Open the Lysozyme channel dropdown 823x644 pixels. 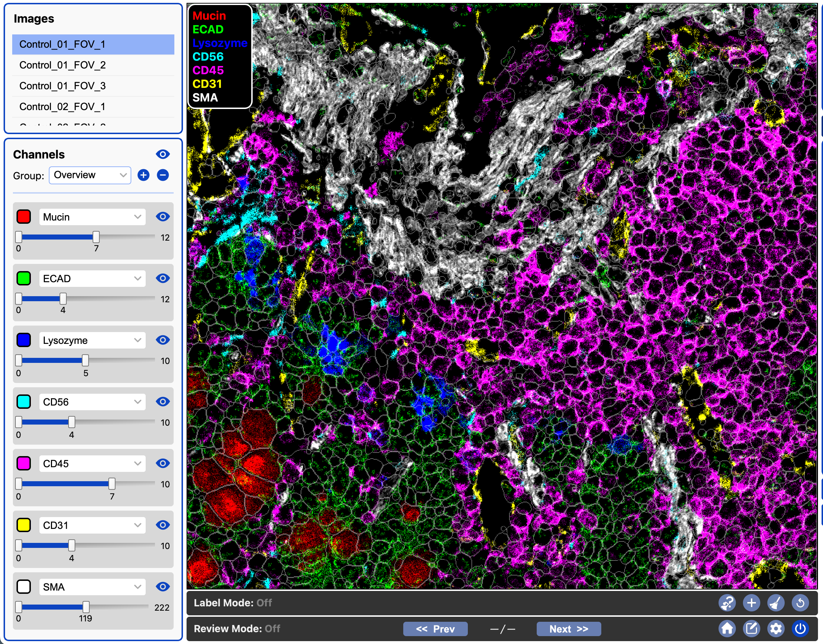pyautogui.click(x=92, y=340)
